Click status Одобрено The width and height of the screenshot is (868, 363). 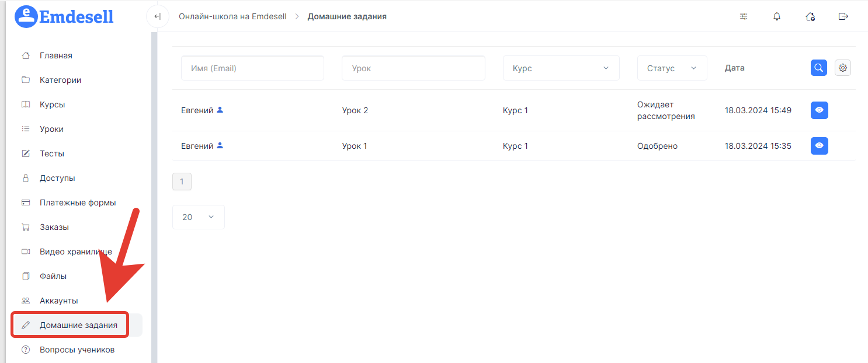[657, 146]
